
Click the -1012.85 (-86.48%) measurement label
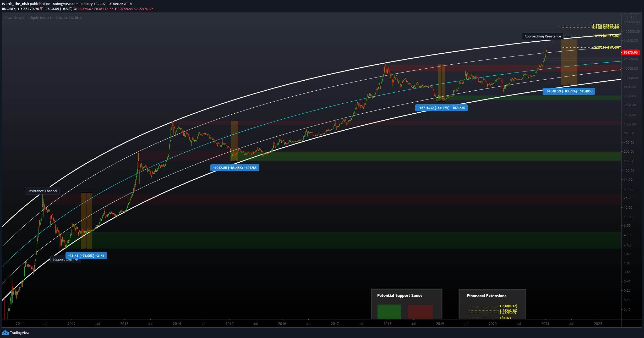pos(235,168)
